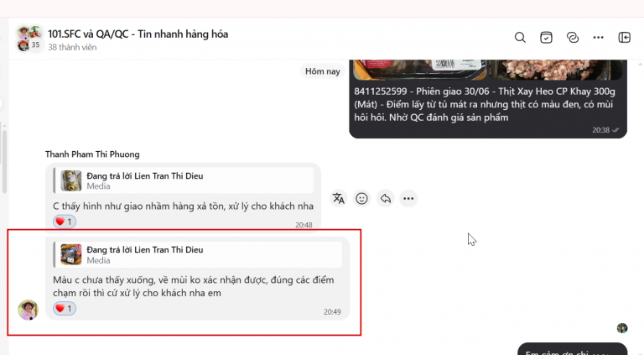
Task: Click the group avatar with 35 badge
Action: pyautogui.click(x=29, y=39)
